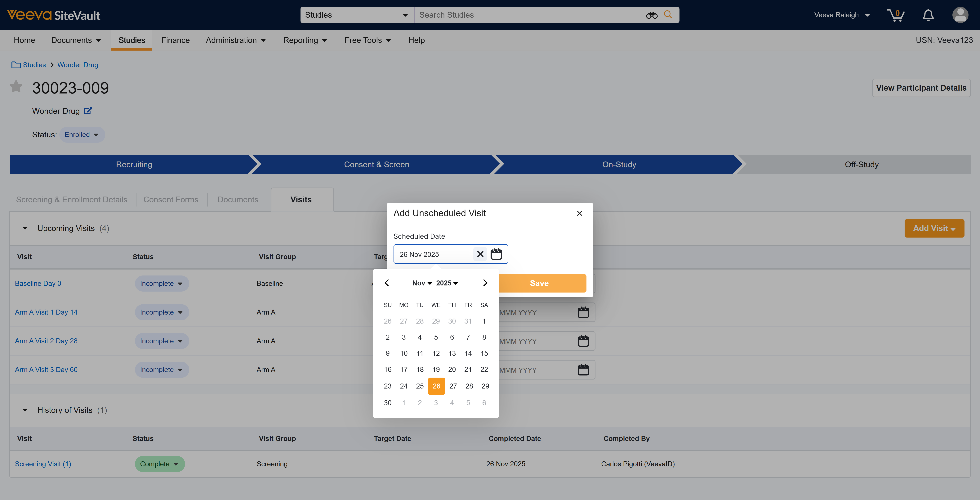Click the Save button in the dialog
The width and height of the screenshot is (980, 500).
539,283
